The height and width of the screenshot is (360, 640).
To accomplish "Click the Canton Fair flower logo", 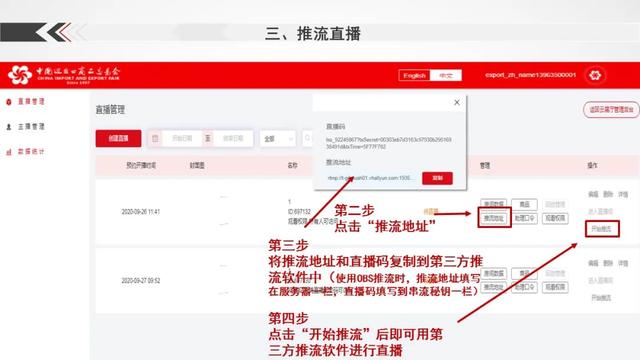I will (x=20, y=75).
